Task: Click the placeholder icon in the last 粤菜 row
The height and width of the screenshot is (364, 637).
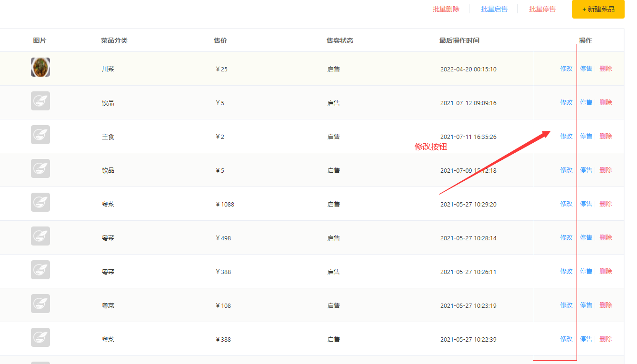Action: 40,337
